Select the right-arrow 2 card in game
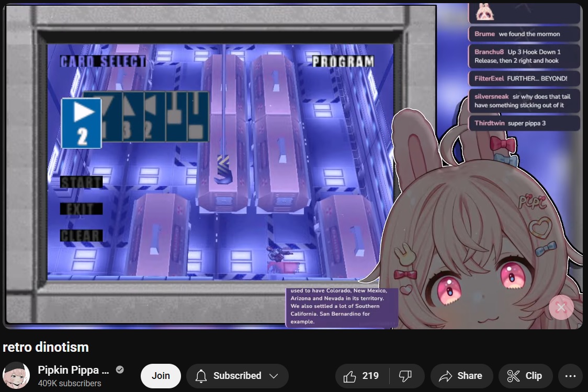Image resolution: width=588 pixels, height=392 pixels. [82, 123]
